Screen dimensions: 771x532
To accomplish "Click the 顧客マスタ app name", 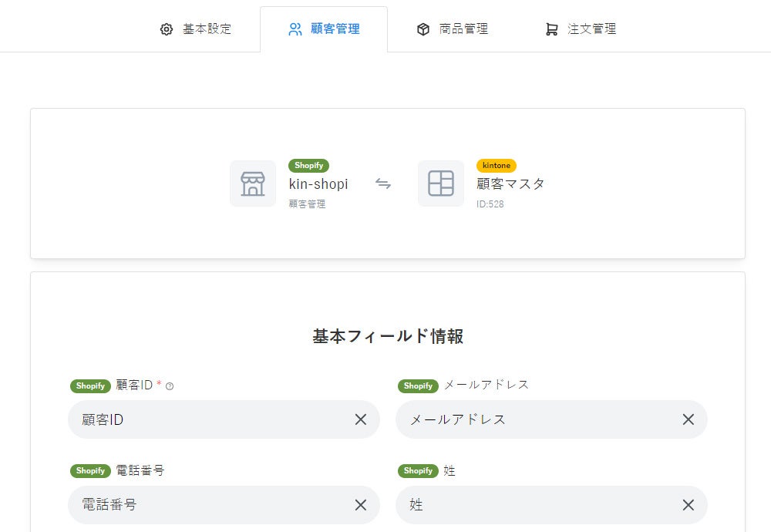I will (510, 184).
